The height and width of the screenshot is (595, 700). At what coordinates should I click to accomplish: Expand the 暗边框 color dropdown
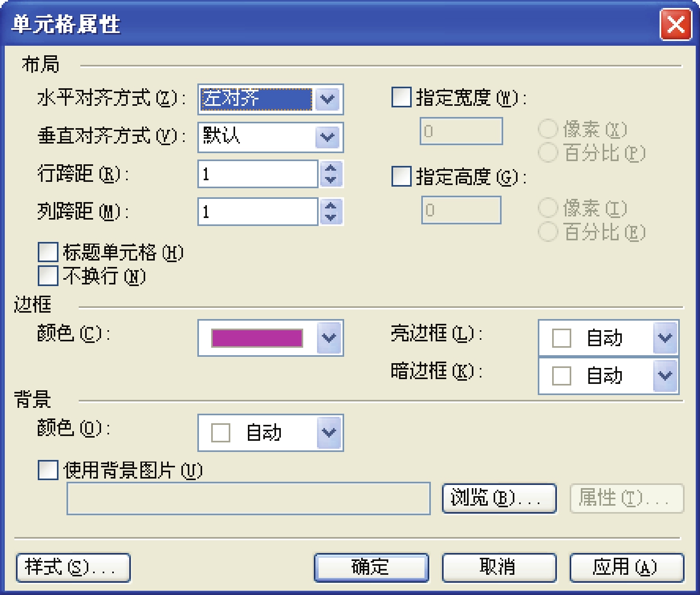coord(665,375)
